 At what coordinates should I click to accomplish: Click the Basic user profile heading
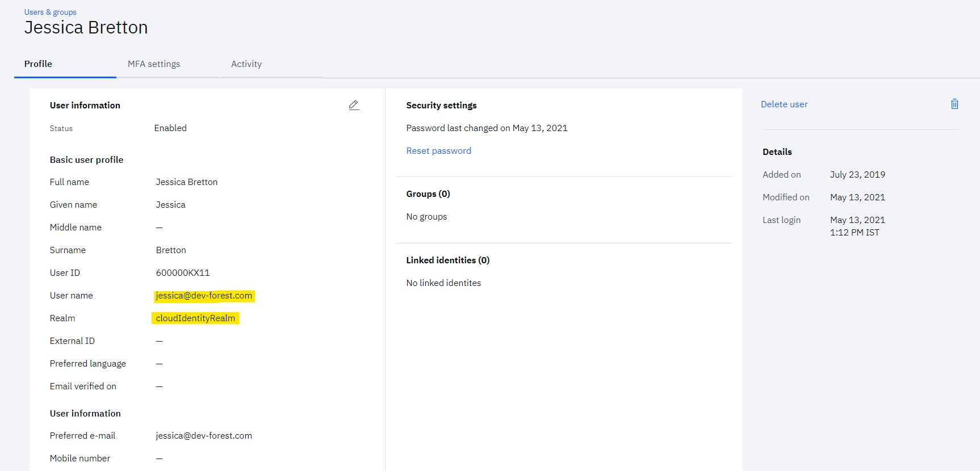[86, 160]
